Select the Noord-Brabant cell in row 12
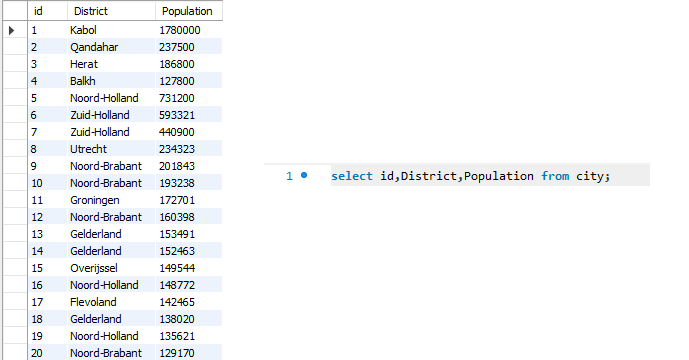The height and width of the screenshot is (360, 689). 111,217
